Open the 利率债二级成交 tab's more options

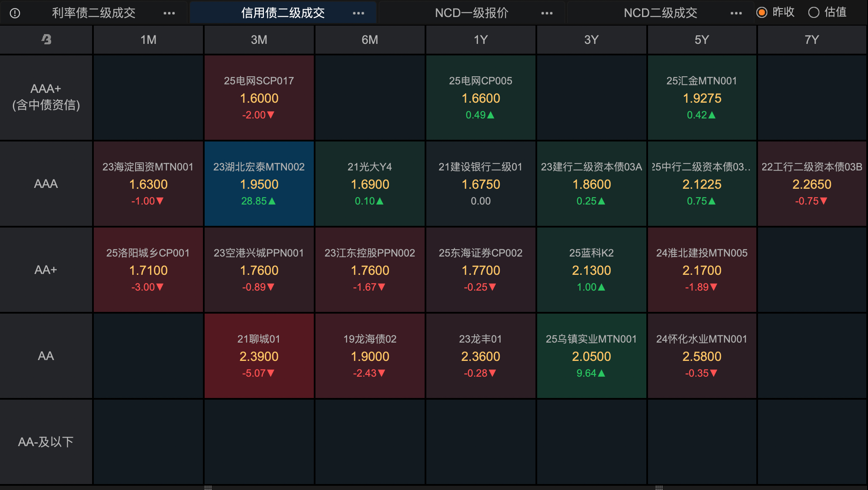[169, 13]
